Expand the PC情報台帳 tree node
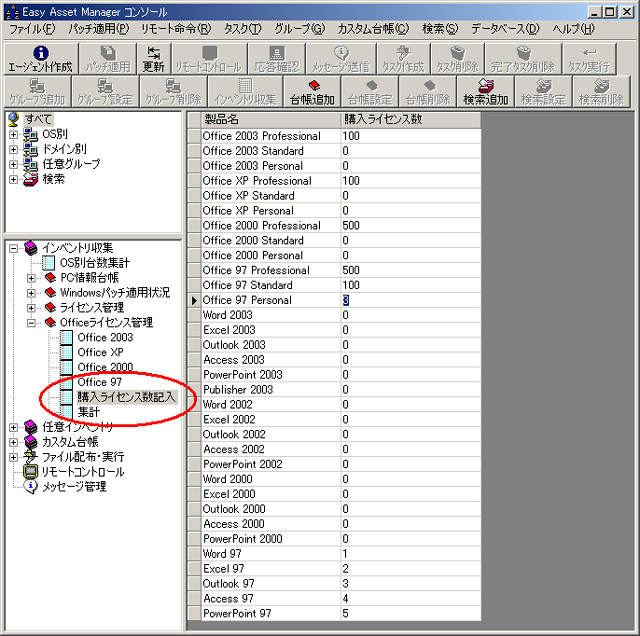The image size is (640, 636). 32,277
